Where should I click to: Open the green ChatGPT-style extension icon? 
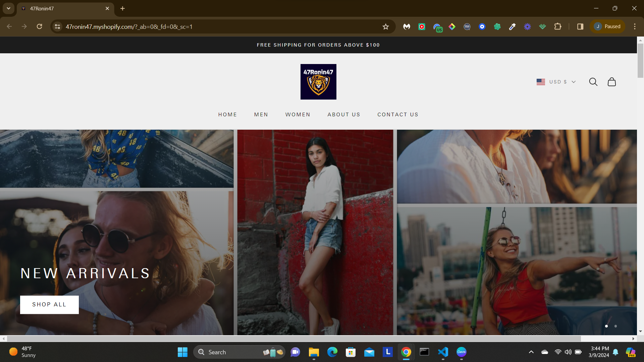[x=497, y=26]
